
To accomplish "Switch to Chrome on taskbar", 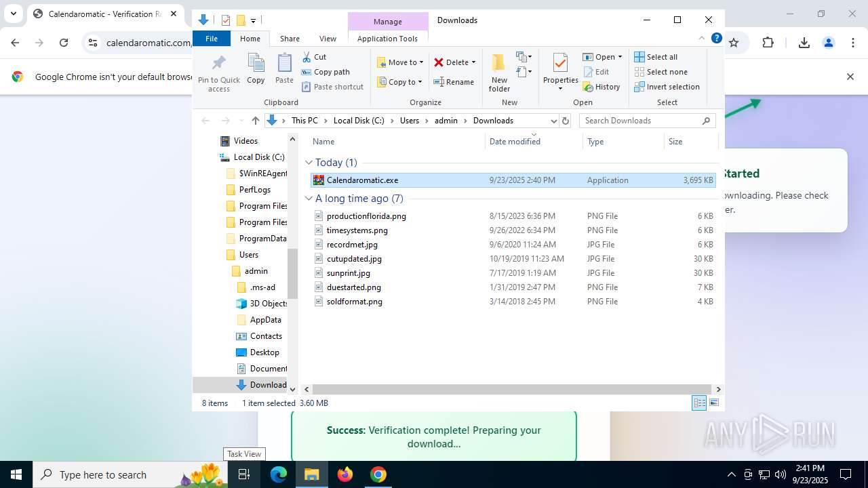I will (x=378, y=474).
